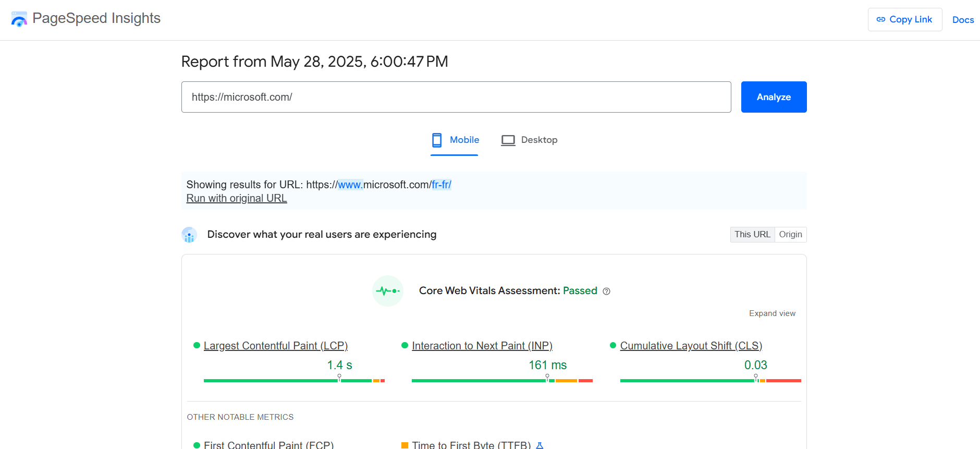980x449 pixels.
Task: Click the CLS distribution bar
Action: coord(710,381)
